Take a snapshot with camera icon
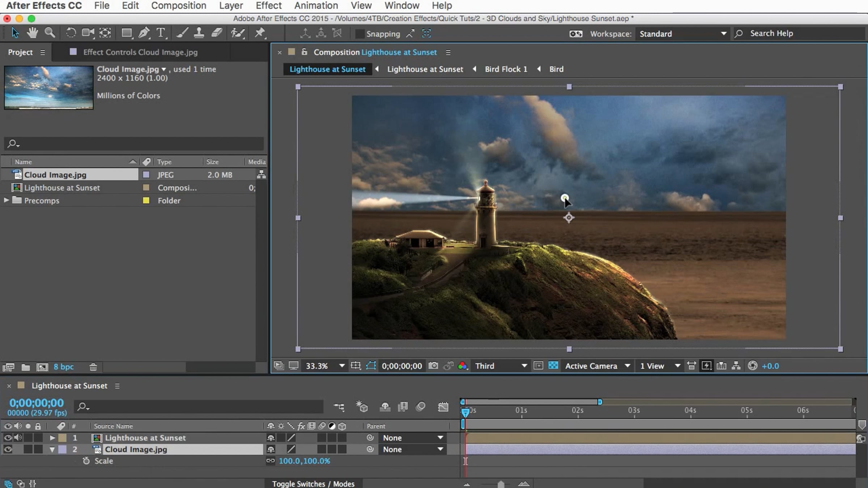The height and width of the screenshot is (488, 868). click(433, 366)
